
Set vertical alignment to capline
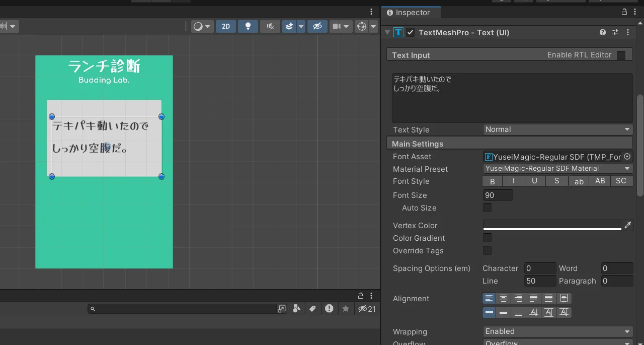(x=564, y=313)
